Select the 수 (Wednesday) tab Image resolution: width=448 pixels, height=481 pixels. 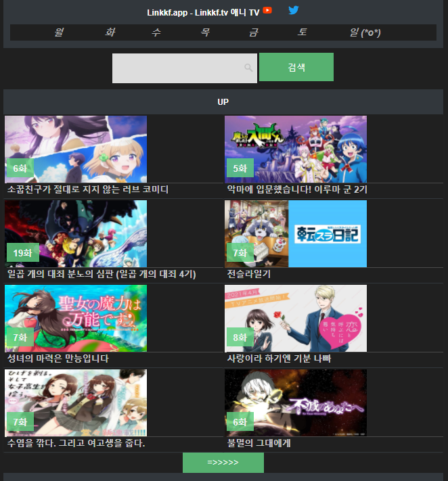pos(156,32)
